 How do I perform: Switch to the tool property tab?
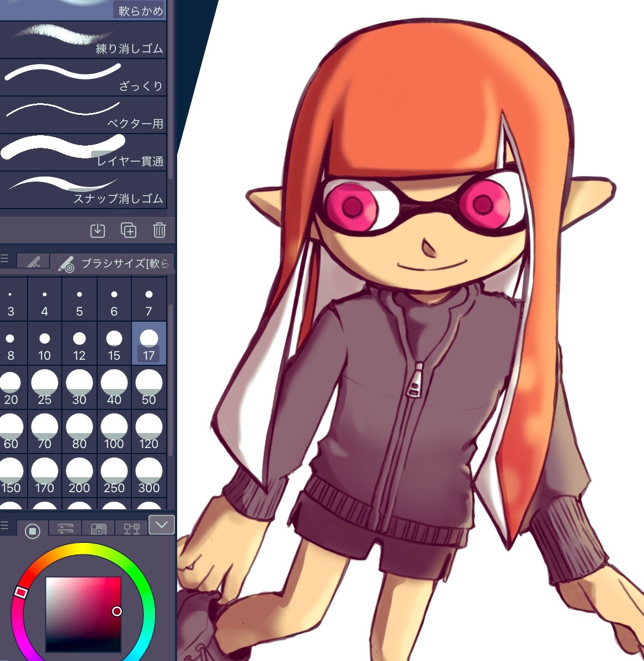[33, 262]
